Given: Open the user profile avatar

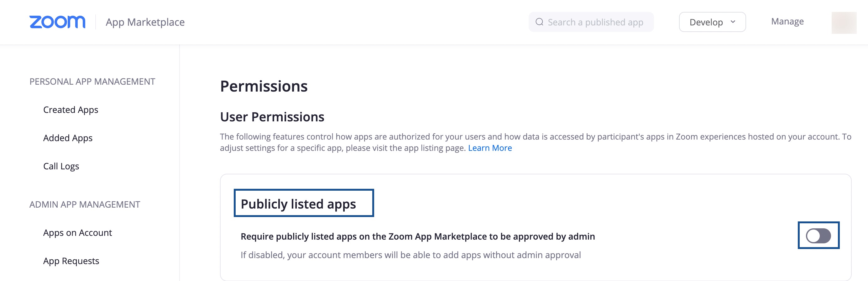Looking at the screenshot, I should point(844,23).
